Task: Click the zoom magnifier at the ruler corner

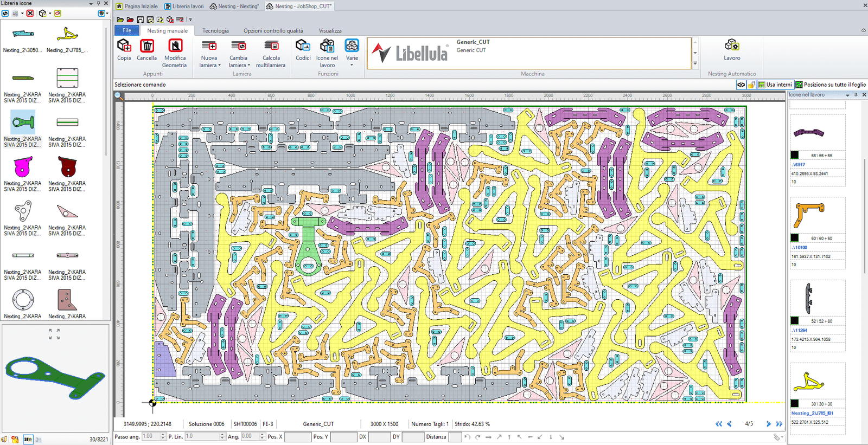Action: tap(118, 96)
